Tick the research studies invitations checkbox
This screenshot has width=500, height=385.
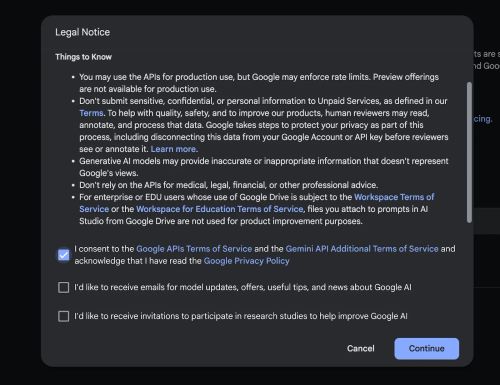click(63, 316)
